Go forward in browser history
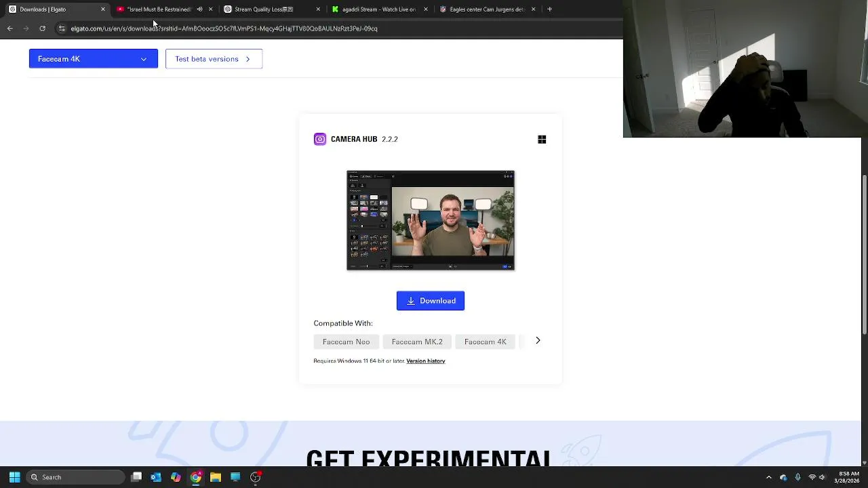The height and width of the screenshot is (488, 868). coord(26,28)
